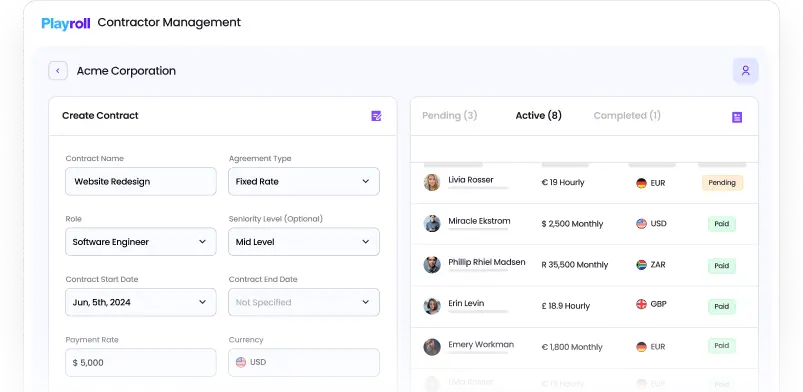
Task: Click Phillip Rhiel Madsen's avatar
Action: 432,264
